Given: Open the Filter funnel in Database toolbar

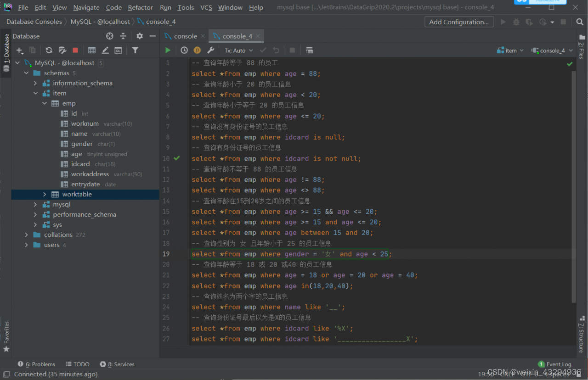Looking at the screenshot, I should (x=135, y=50).
